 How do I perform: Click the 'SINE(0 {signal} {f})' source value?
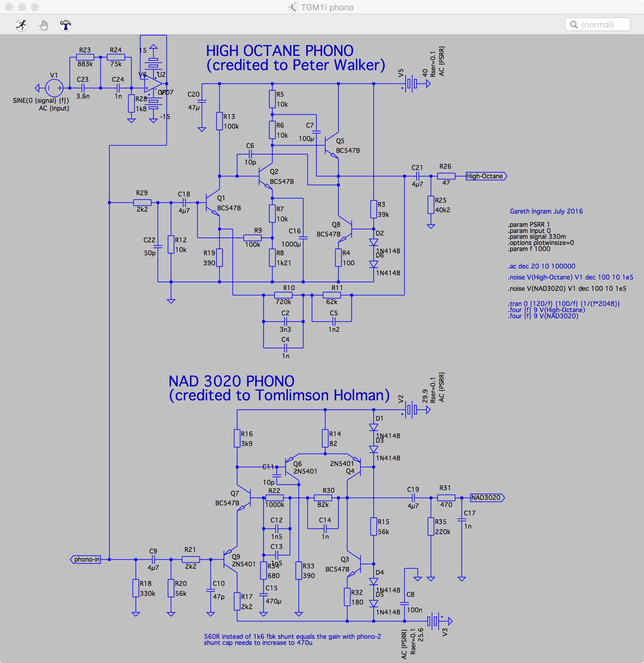pyautogui.click(x=41, y=100)
